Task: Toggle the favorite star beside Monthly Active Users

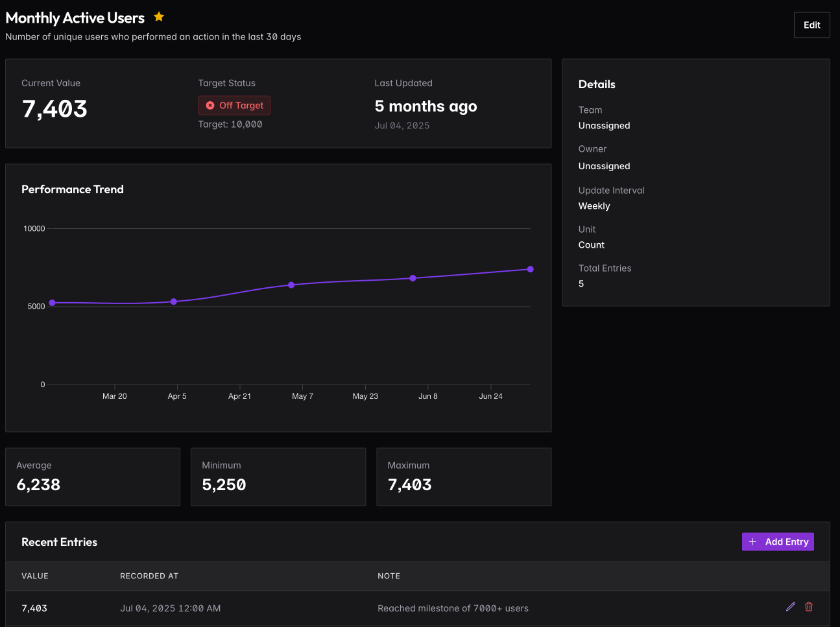Action: (159, 17)
